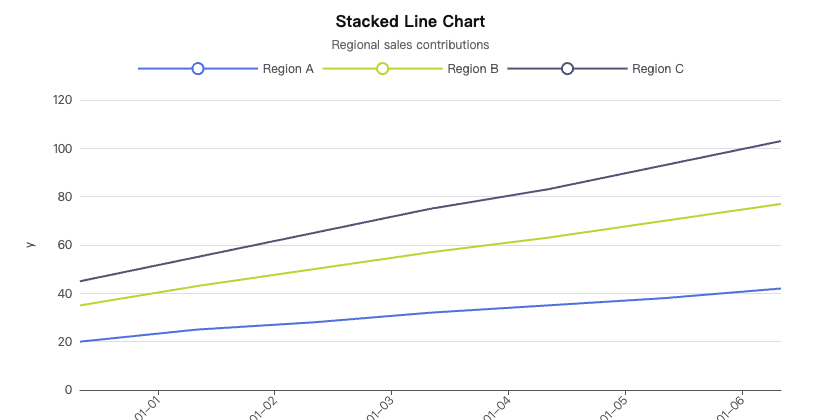Image resolution: width=821 pixels, height=420 pixels.
Task: Toggle Region C series via legend label
Action: pyautogui.click(x=657, y=69)
